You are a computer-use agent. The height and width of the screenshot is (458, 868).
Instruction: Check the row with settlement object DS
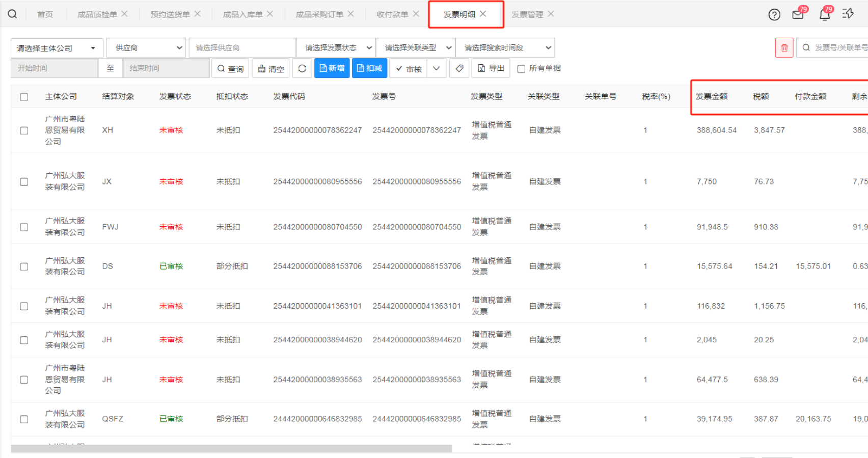point(24,266)
